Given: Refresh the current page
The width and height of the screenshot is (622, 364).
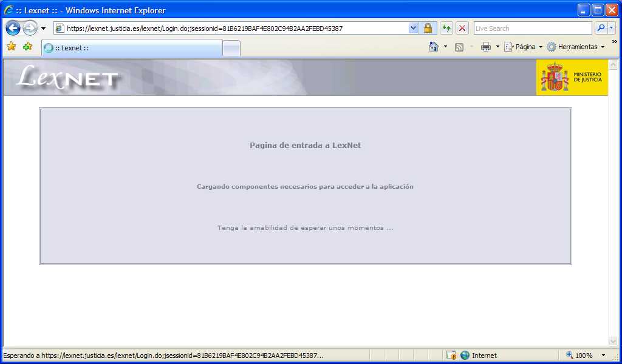Looking at the screenshot, I should [x=445, y=27].
